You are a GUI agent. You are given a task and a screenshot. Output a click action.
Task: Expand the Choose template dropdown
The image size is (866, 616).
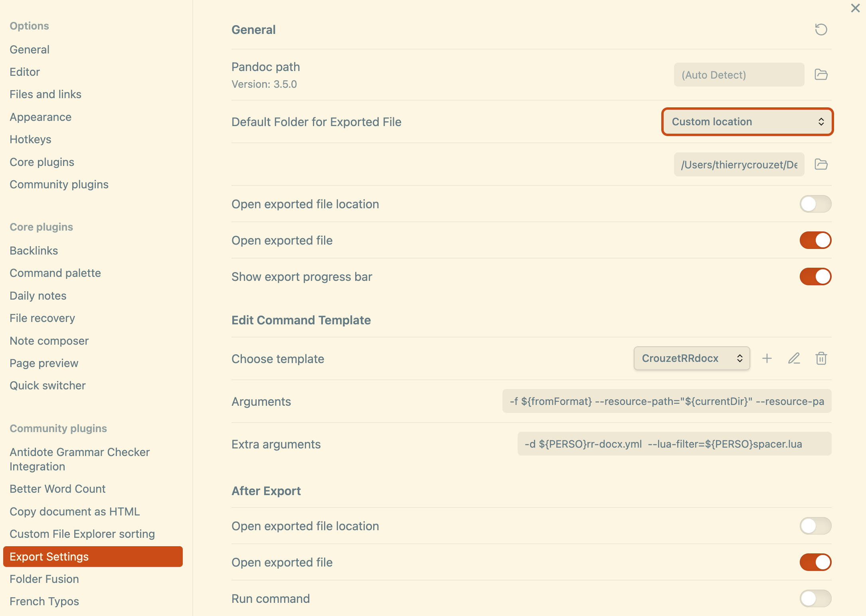point(692,358)
